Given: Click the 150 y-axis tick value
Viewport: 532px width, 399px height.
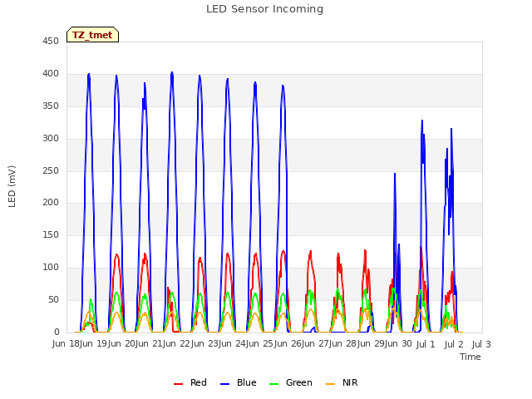Looking at the screenshot, I should pyautogui.click(x=51, y=234).
